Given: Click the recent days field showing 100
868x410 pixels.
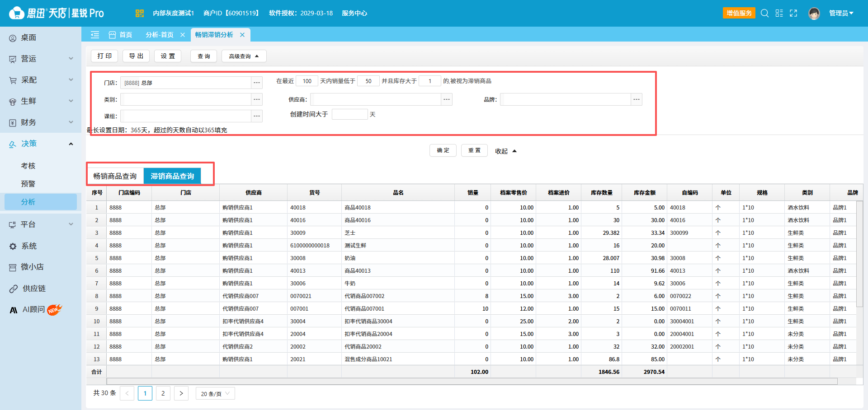Looking at the screenshot, I should (307, 81).
